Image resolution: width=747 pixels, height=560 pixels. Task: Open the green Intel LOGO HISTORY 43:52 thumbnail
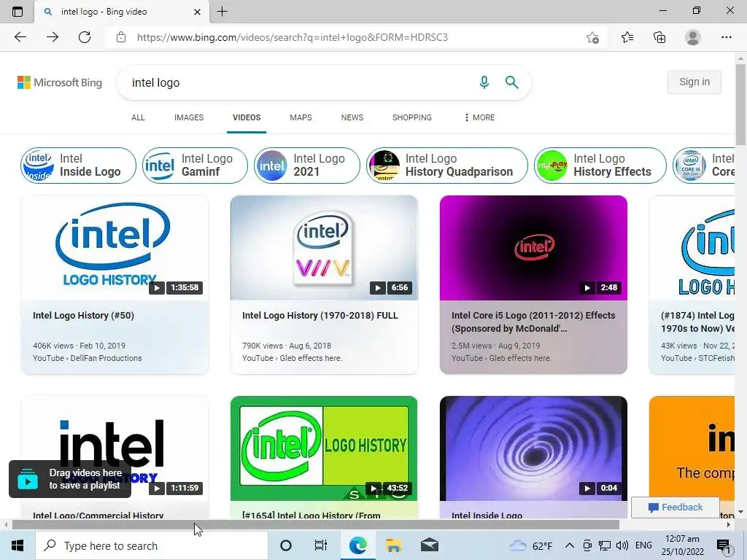click(324, 448)
